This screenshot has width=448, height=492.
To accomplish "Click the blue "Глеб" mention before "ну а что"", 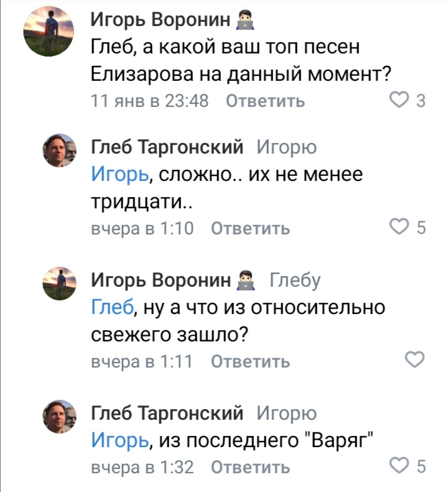I will click(x=112, y=307).
